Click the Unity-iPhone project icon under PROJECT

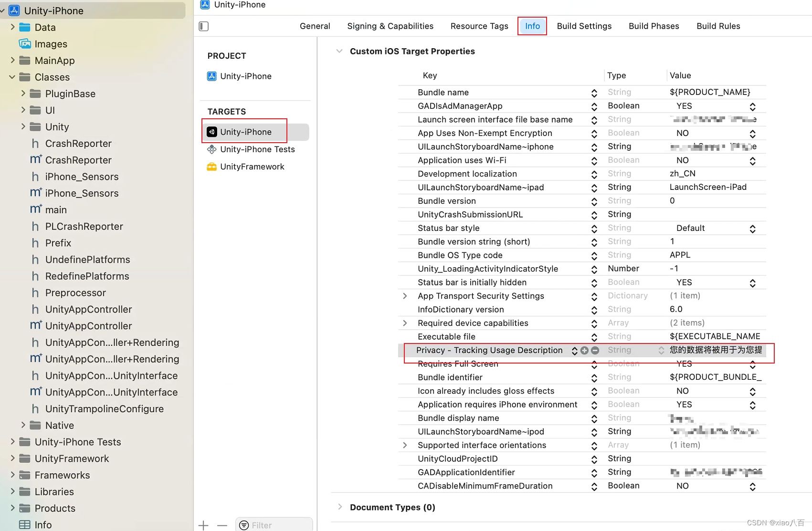click(212, 76)
